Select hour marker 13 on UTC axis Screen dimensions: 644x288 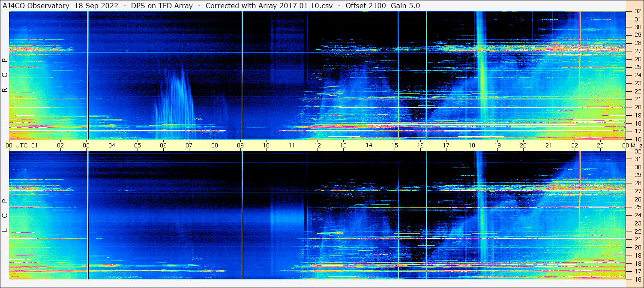[343, 145]
